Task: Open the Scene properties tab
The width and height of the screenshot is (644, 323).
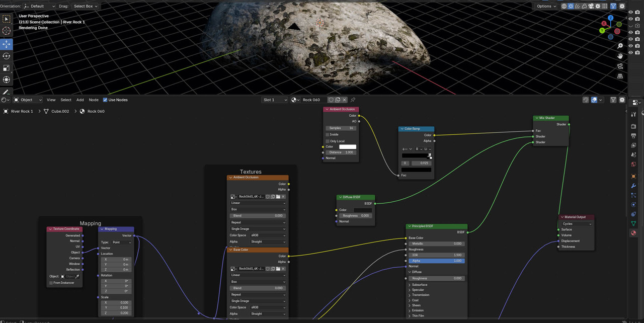Action: point(633,154)
